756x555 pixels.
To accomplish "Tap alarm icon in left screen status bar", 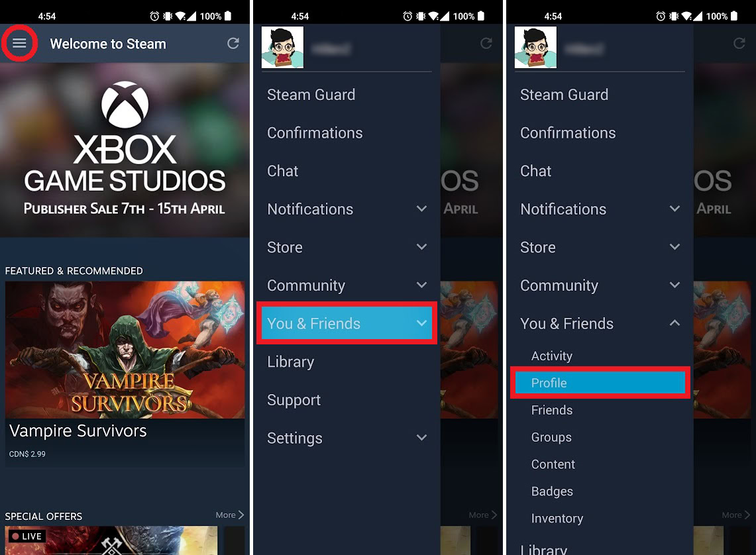I will [x=154, y=17].
